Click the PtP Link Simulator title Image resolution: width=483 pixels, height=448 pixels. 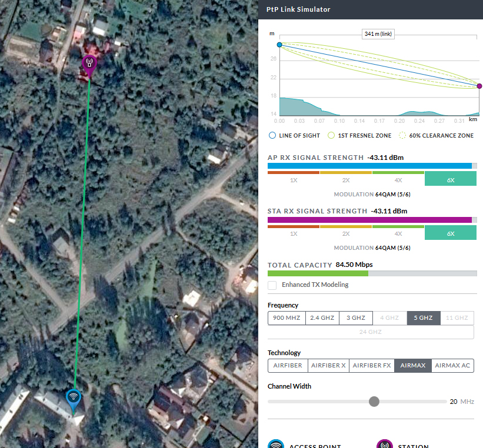pyautogui.click(x=298, y=9)
